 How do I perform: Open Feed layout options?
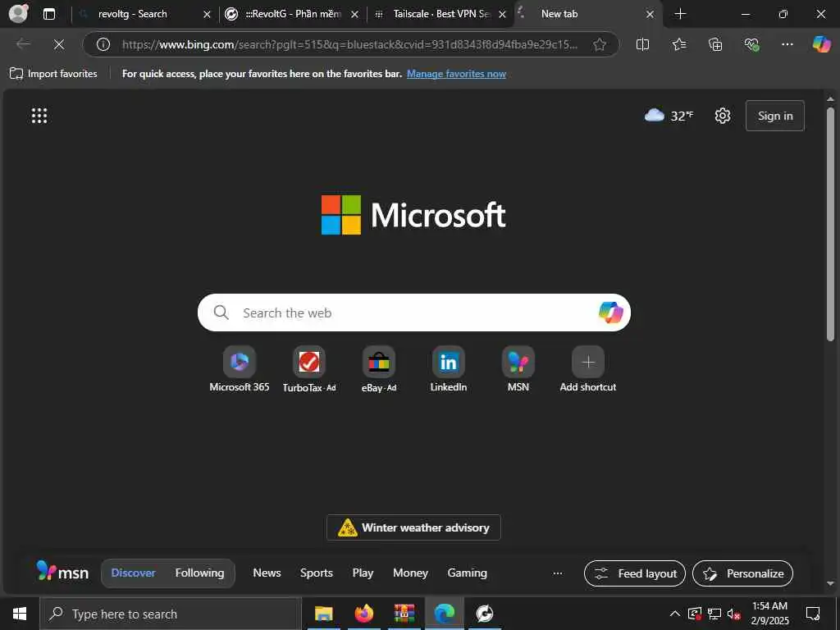point(635,573)
